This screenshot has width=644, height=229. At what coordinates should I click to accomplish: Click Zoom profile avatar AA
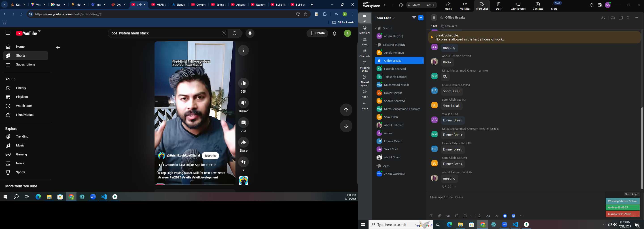[608, 5]
